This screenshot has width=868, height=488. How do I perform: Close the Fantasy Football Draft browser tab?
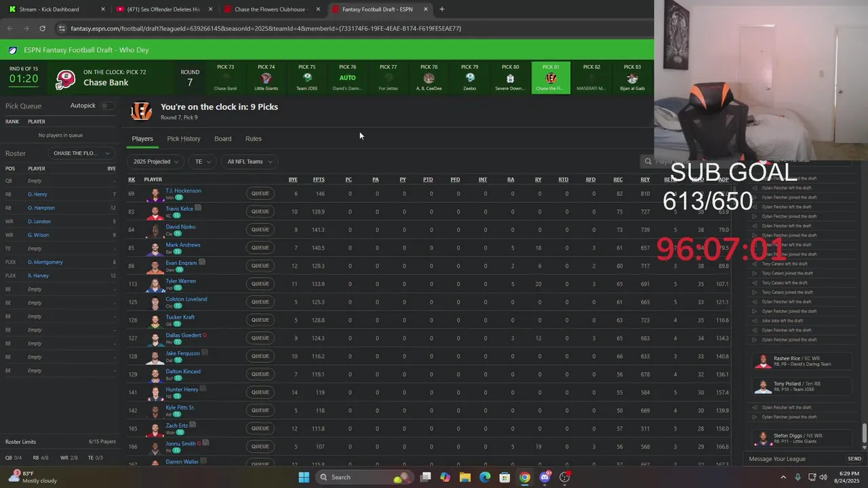[x=426, y=9]
